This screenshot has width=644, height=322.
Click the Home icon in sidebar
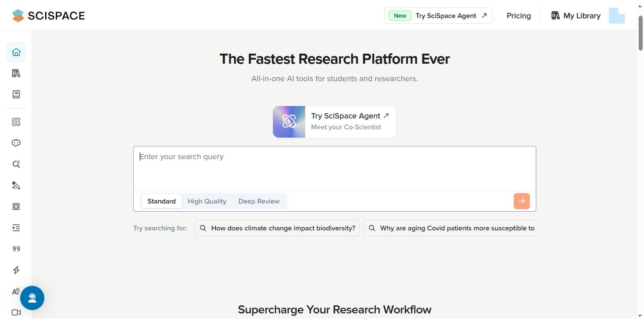(x=16, y=52)
